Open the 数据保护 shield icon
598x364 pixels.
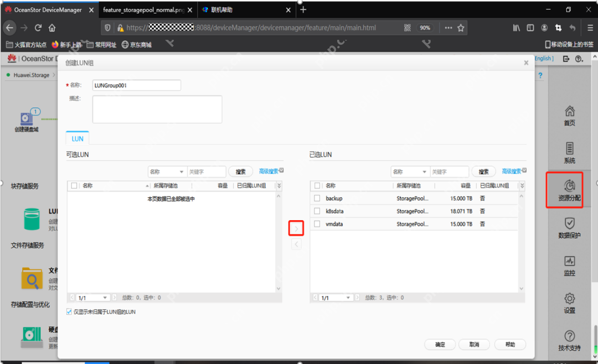pos(569,227)
